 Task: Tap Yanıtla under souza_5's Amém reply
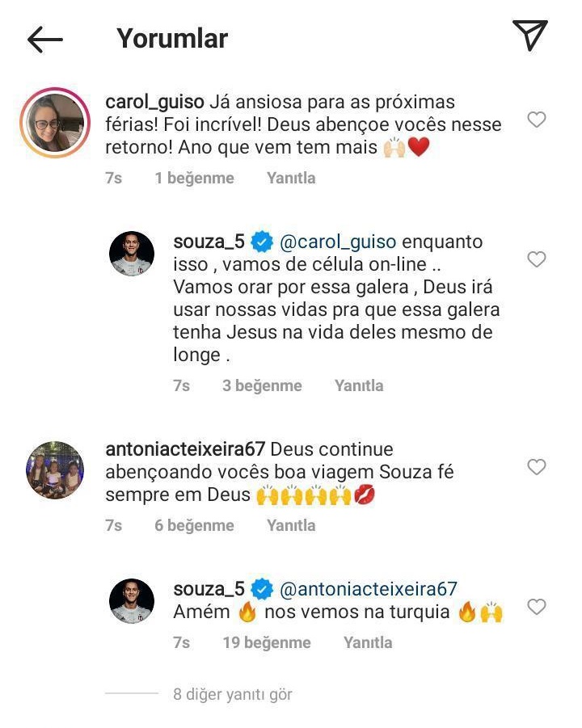pyautogui.click(x=368, y=642)
